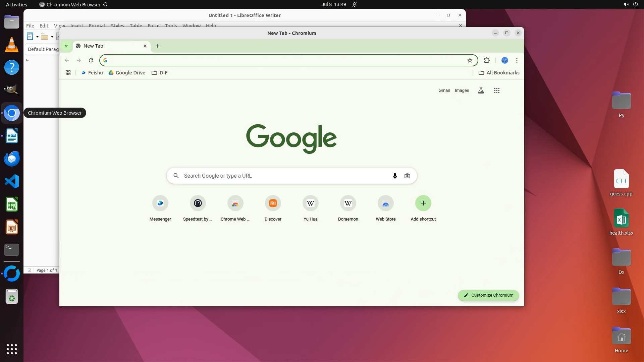The image size is (644, 362).
Task: Open Search by image camera icon
Action: point(407,176)
